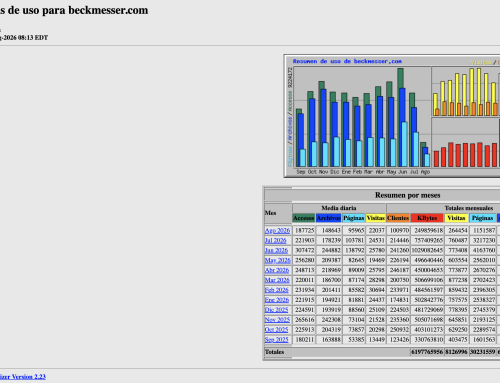Click the daily Visitas value 21528 in Nov 2025 row

tap(377, 320)
